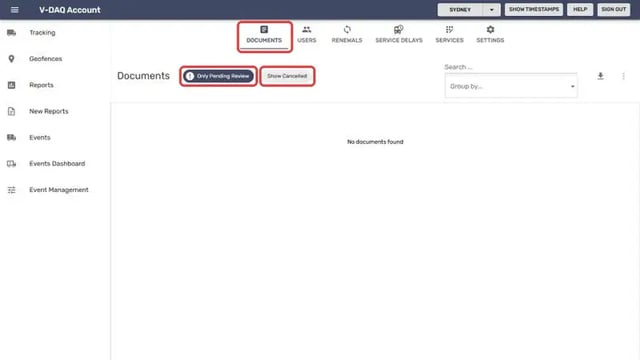The height and width of the screenshot is (360, 640).
Task: Open the Group by dropdown
Action: pos(511,86)
